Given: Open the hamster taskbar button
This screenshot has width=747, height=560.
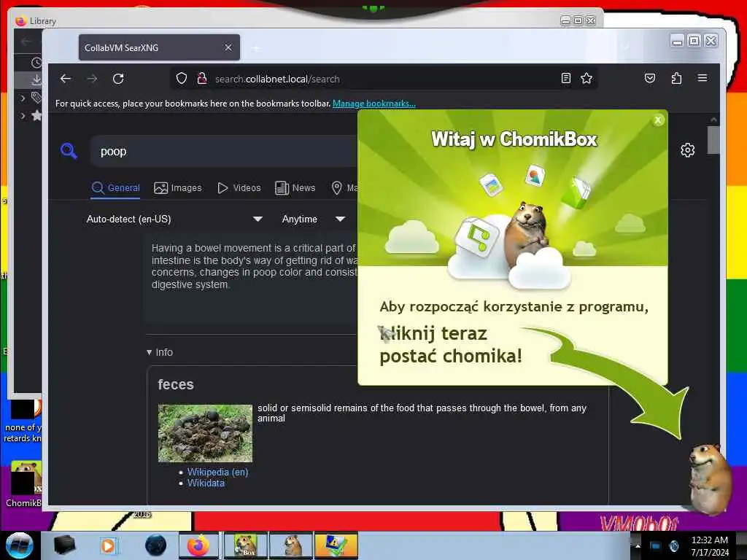Looking at the screenshot, I should tap(292, 545).
